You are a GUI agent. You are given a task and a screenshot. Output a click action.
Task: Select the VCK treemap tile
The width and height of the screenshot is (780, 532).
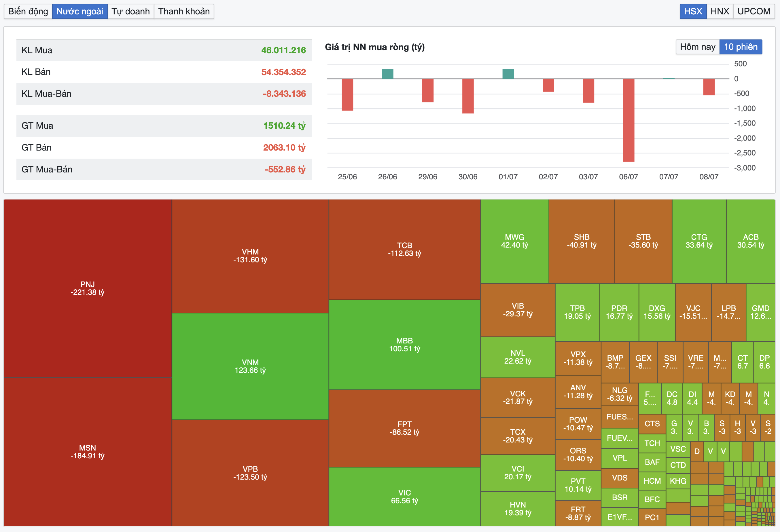tap(518, 398)
